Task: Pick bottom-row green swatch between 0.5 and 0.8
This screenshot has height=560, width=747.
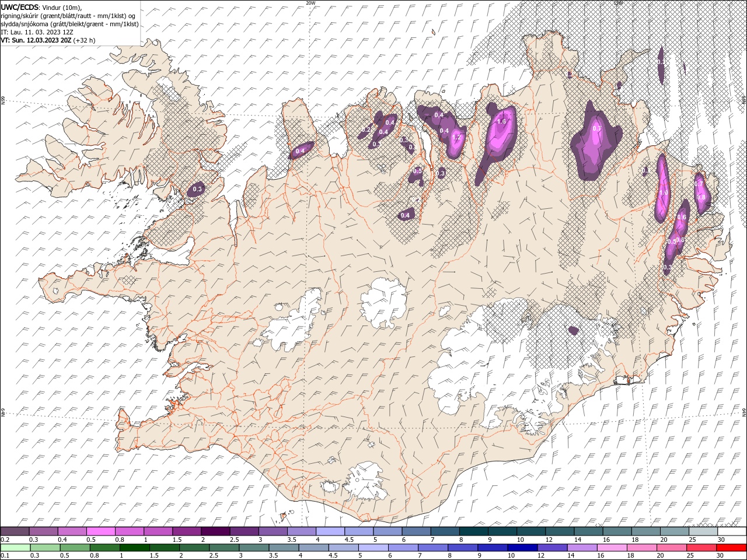Action: [x=75, y=547]
